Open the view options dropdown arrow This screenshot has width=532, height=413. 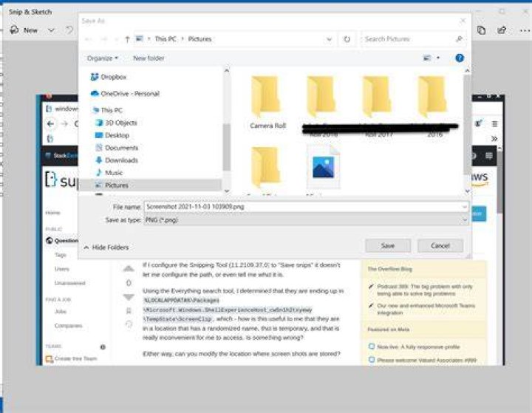(x=438, y=58)
